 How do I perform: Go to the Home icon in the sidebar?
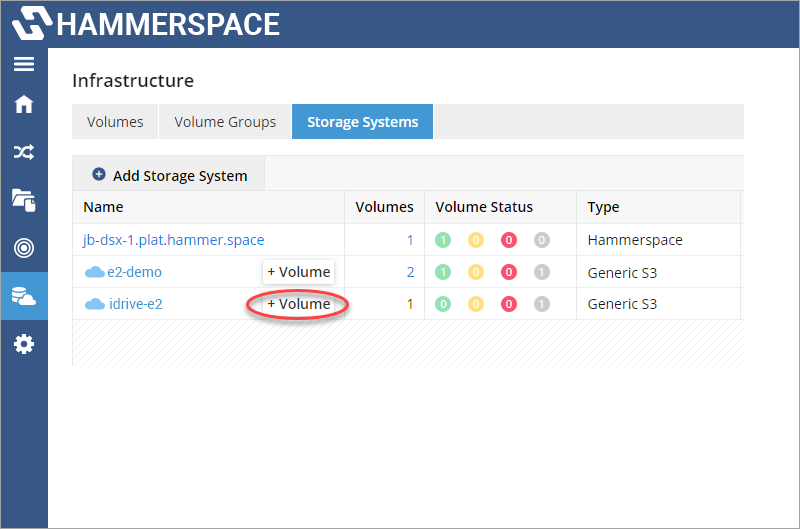coord(24,104)
